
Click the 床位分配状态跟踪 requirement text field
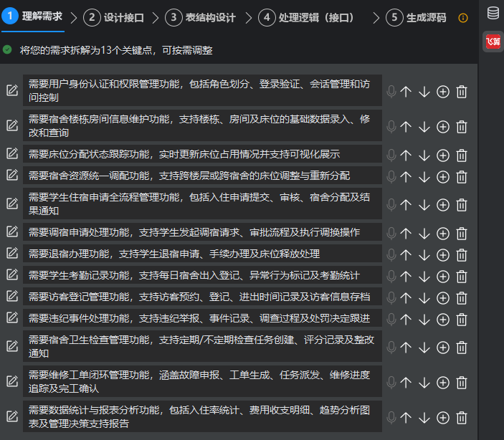[202, 154]
